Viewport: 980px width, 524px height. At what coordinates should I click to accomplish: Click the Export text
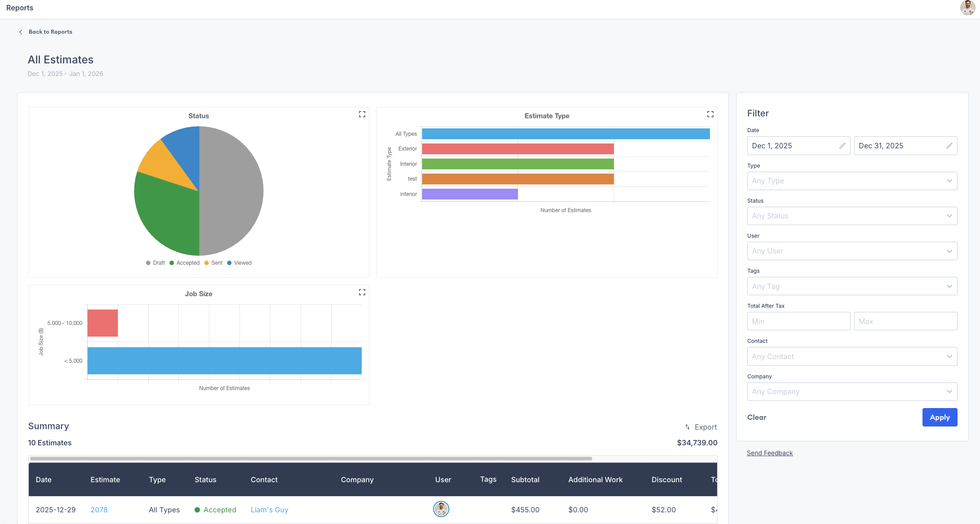coord(705,427)
